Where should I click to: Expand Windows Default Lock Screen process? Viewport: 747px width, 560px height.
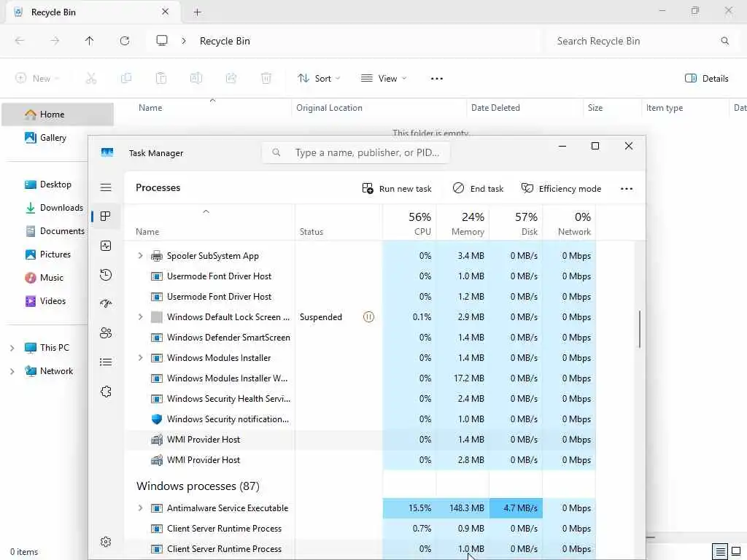140,317
